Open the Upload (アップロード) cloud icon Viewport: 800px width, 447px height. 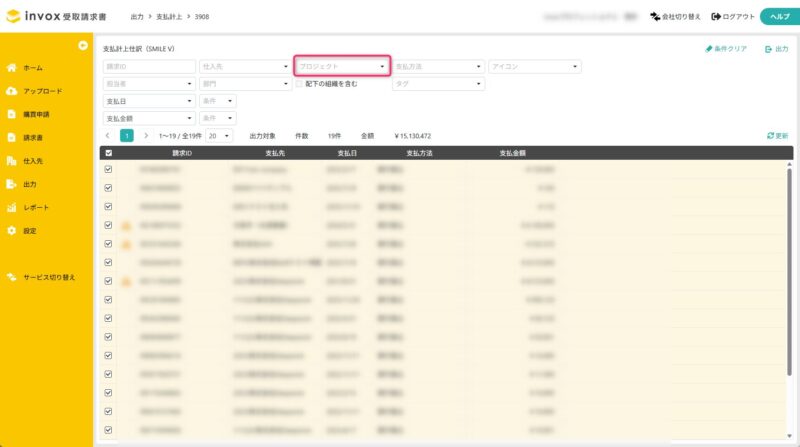pyautogui.click(x=11, y=91)
